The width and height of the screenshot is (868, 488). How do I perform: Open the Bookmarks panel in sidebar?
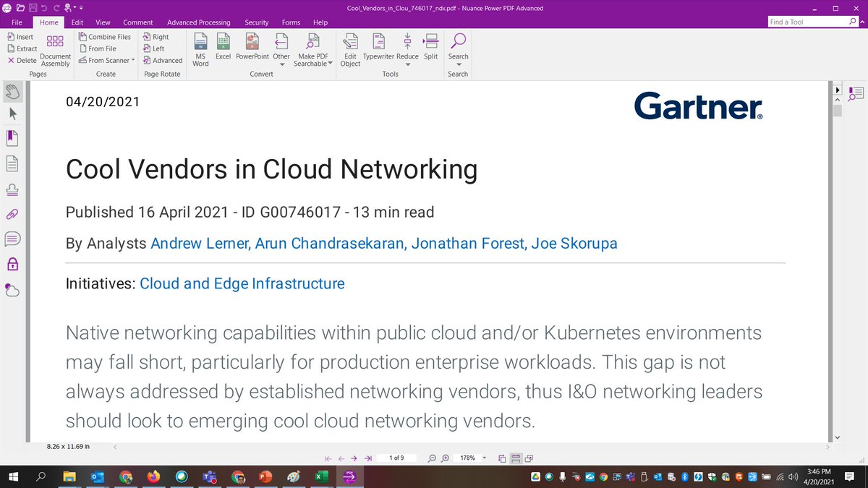click(12, 138)
